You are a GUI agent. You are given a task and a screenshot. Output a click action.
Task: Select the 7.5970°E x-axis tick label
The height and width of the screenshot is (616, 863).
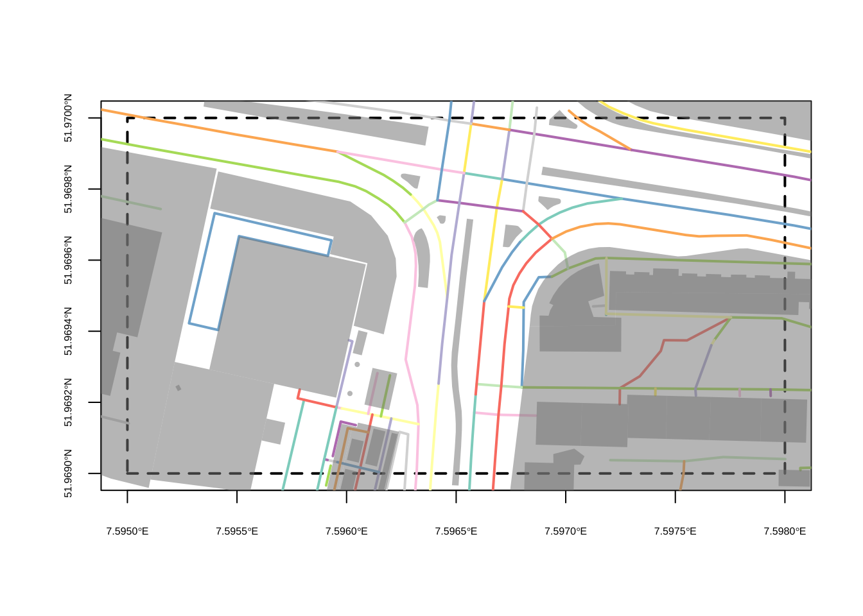[566, 531]
